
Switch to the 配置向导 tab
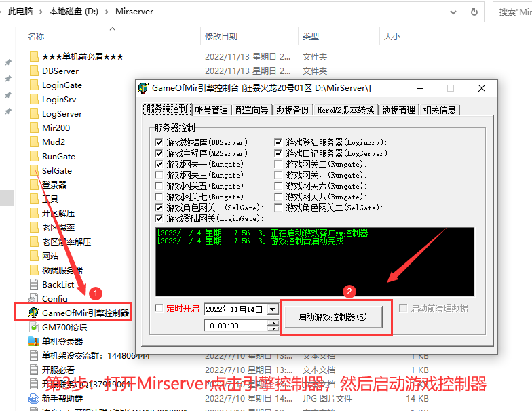[252, 110]
